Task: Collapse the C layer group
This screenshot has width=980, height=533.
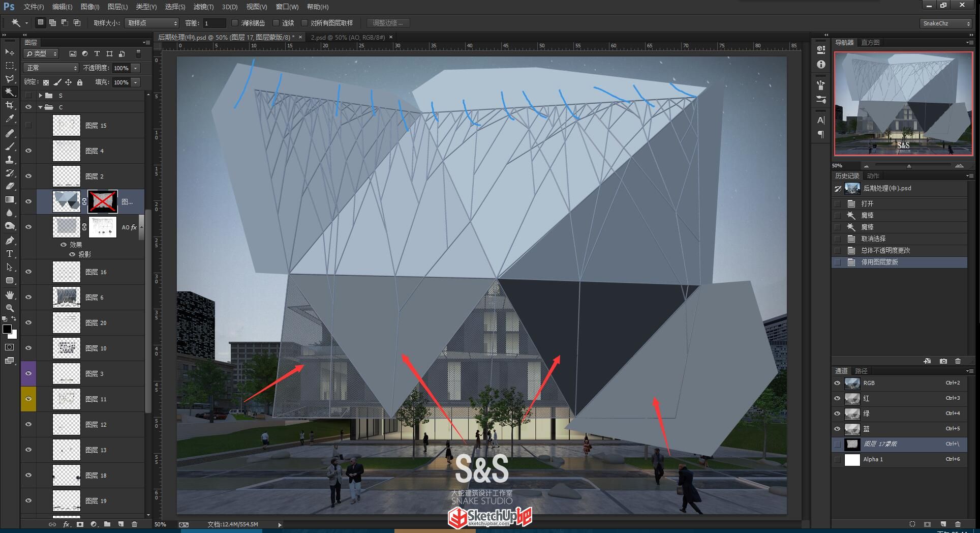Action: (x=40, y=107)
